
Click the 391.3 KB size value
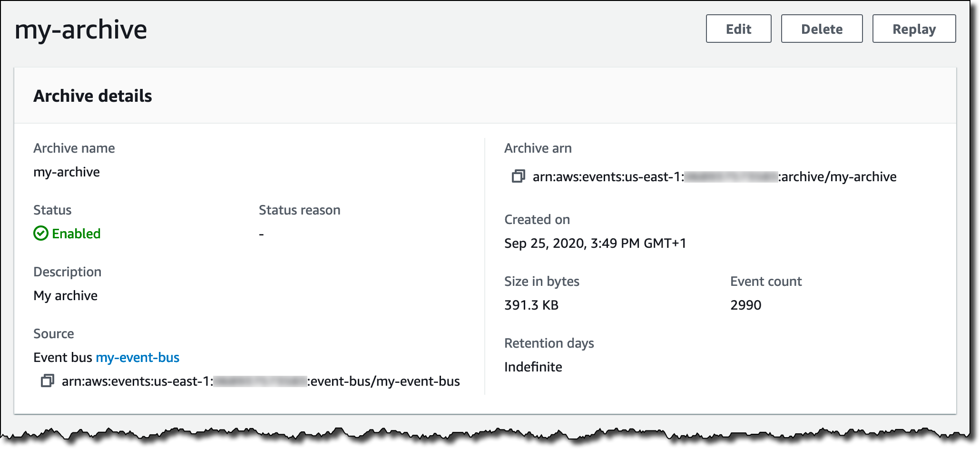[531, 305]
